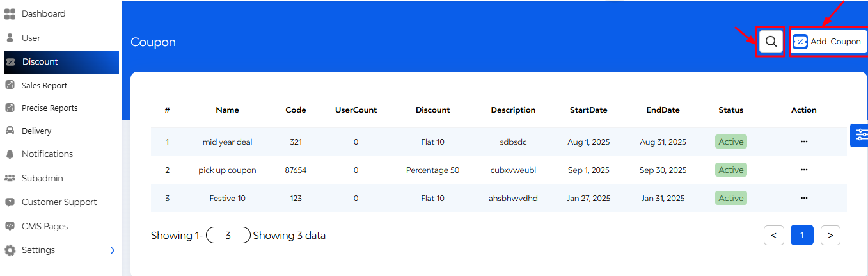Open Precise Reports in the sidebar
Image resolution: width=868 pixels, height=276 pixels.
(x=50, y=108)
